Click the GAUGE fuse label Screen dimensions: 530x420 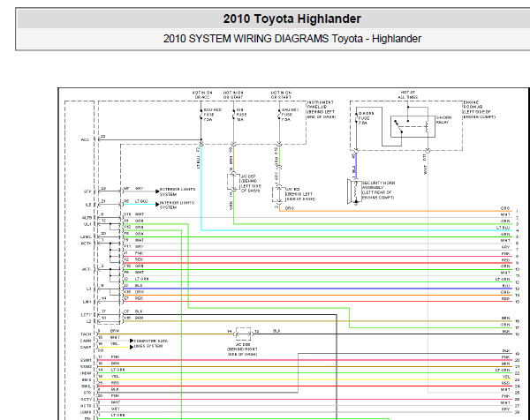[290, 115]
